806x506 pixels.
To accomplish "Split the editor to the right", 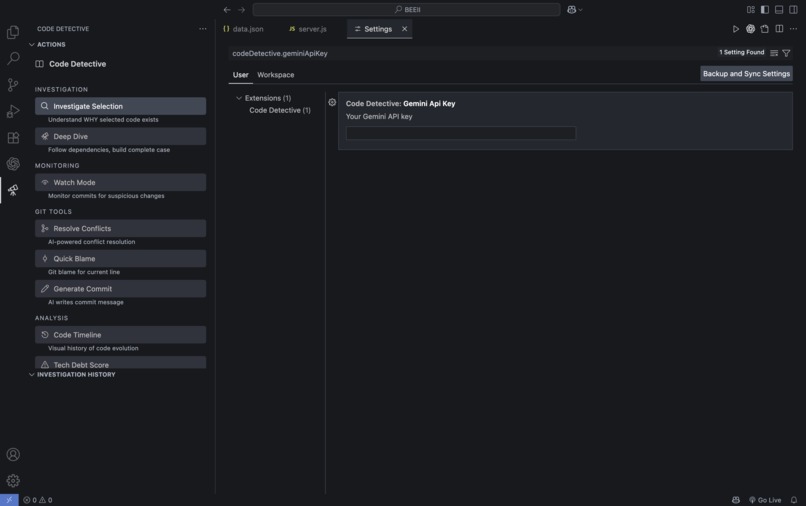I will [779, 29].
